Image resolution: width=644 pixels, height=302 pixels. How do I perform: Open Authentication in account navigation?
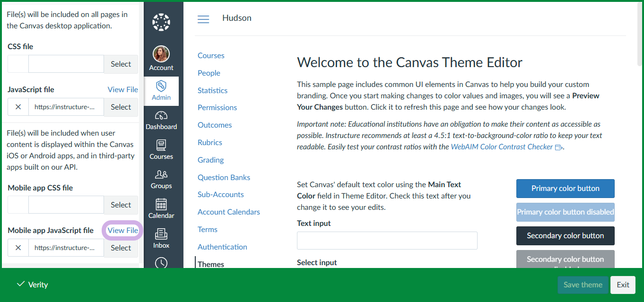(x=222, y=247)
